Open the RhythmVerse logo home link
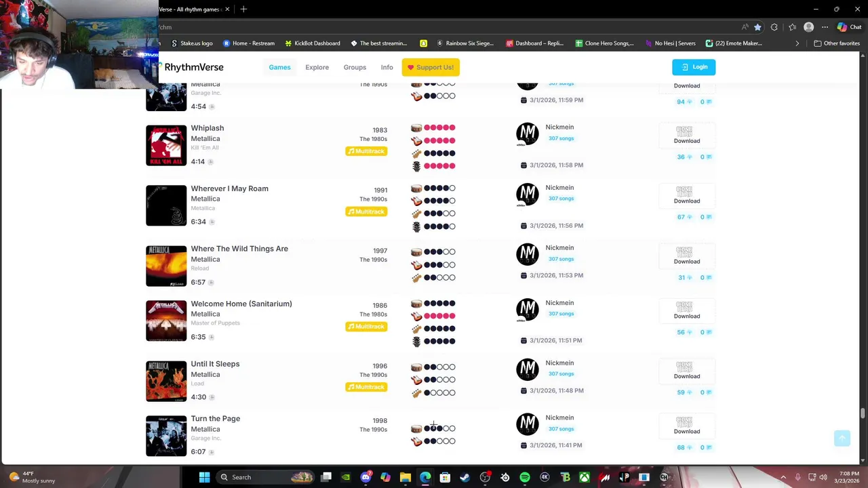This screenshot has height=488, width=868. click(191, 67)
